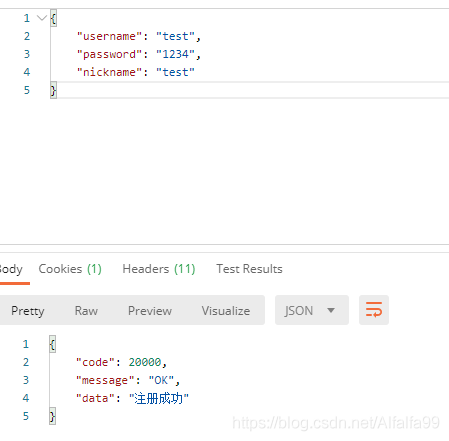The height and width of the screenshot is (441, 449).
Task: Switch to the Cookies (1) tab
Action: pyautogui.click(x=70, y=269)
